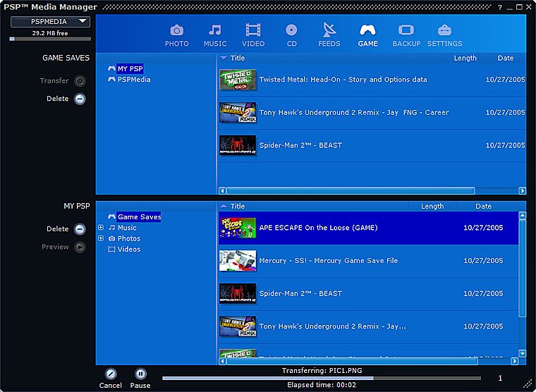536x392 pixels.
Task: Click the lower Length column header
Action: point(432,207)
